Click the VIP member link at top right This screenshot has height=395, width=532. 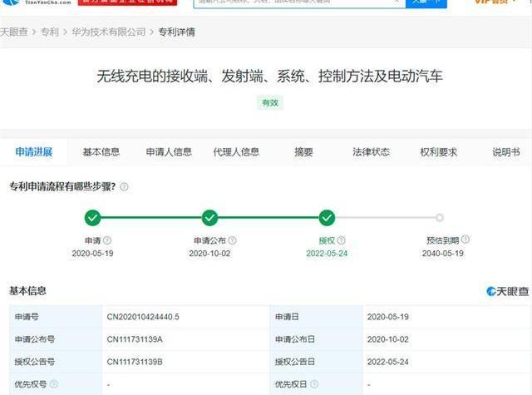coord(495,3)
